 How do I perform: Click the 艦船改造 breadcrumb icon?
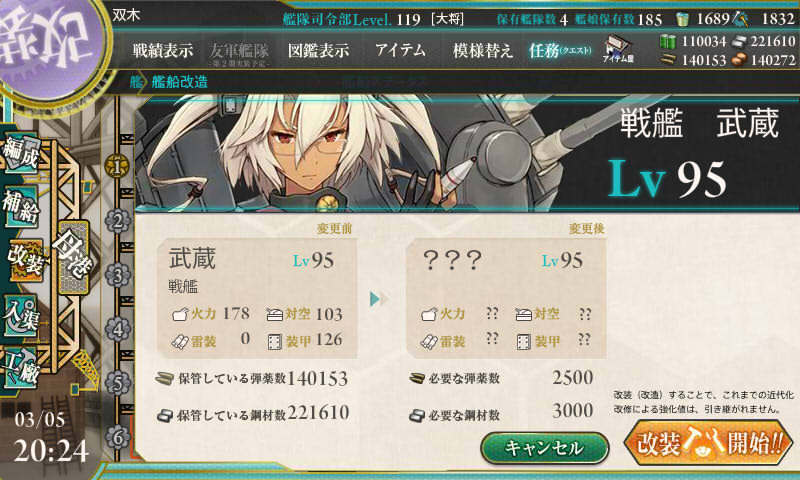point(136,82)
